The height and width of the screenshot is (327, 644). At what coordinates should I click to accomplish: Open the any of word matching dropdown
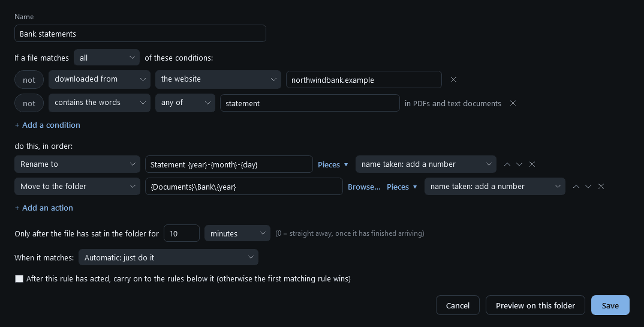[185, 103]
